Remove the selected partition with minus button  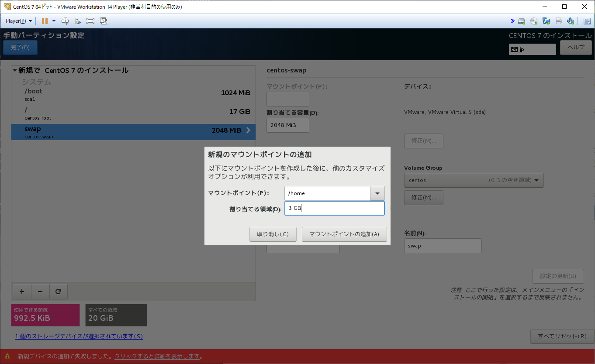(40, 292)
